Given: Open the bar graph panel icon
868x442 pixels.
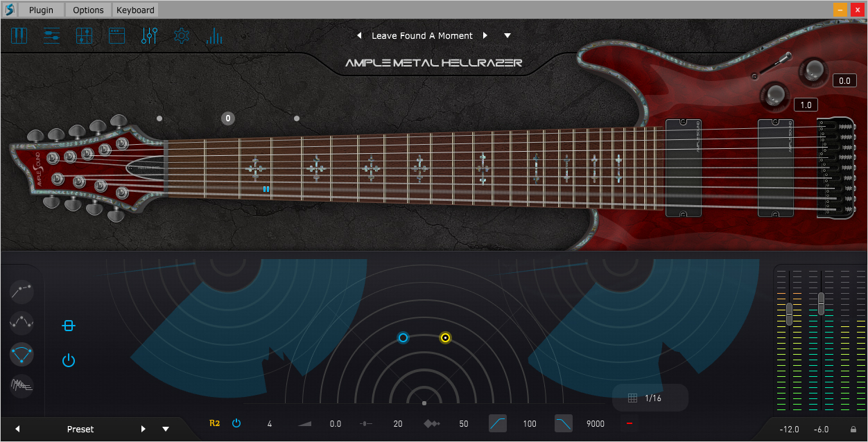Looking at the screenshot, I should pyautogui.click(x=214, y=35).
